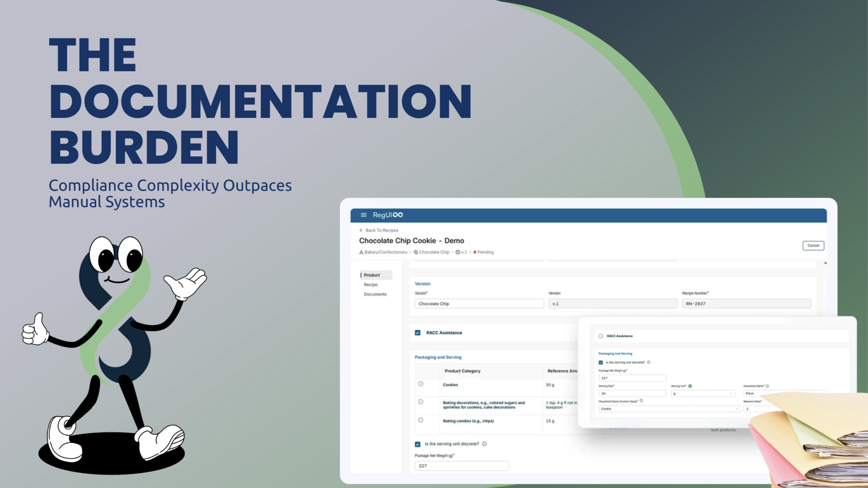The image size is (868, 488).
Task: Click the Cancel button
Action: [x=813, y=245]
